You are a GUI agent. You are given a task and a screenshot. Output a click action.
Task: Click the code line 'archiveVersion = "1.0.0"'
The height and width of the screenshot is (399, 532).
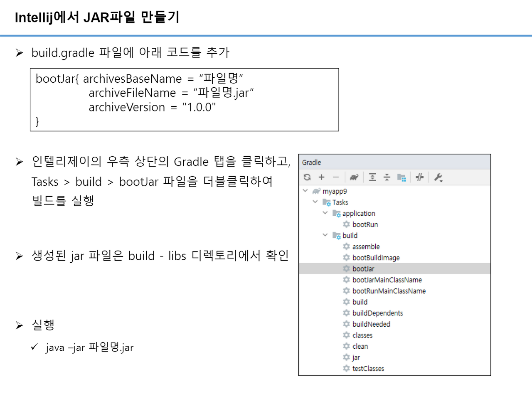click(x=152, y=107)
